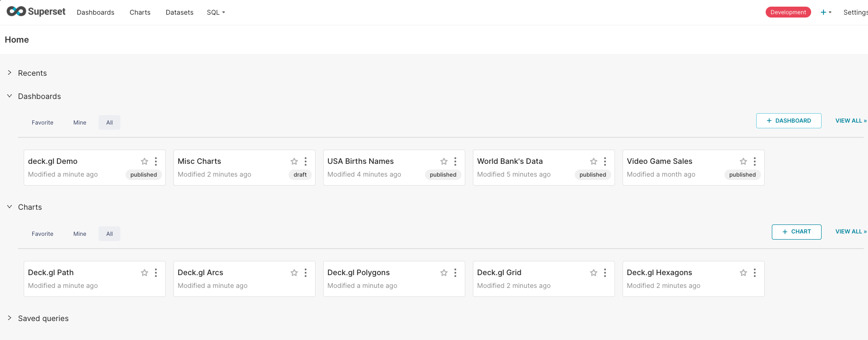
Task: Click the Superset logo
Action: pyautogui.click(x=36, y=12)
